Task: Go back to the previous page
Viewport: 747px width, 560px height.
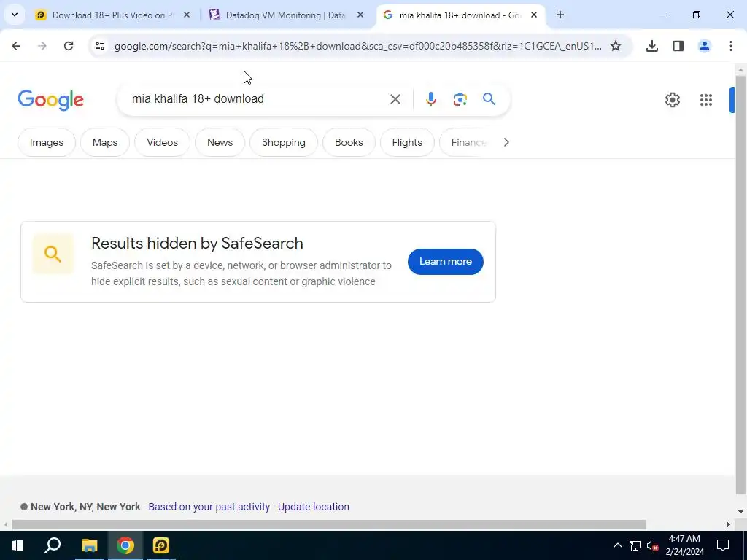Action: coord(16,46)
